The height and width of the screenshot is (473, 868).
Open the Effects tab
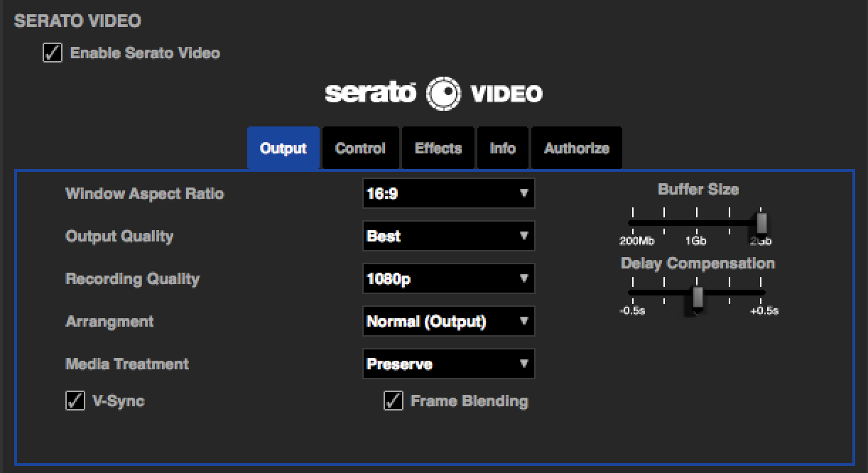[x=438, y=148]
